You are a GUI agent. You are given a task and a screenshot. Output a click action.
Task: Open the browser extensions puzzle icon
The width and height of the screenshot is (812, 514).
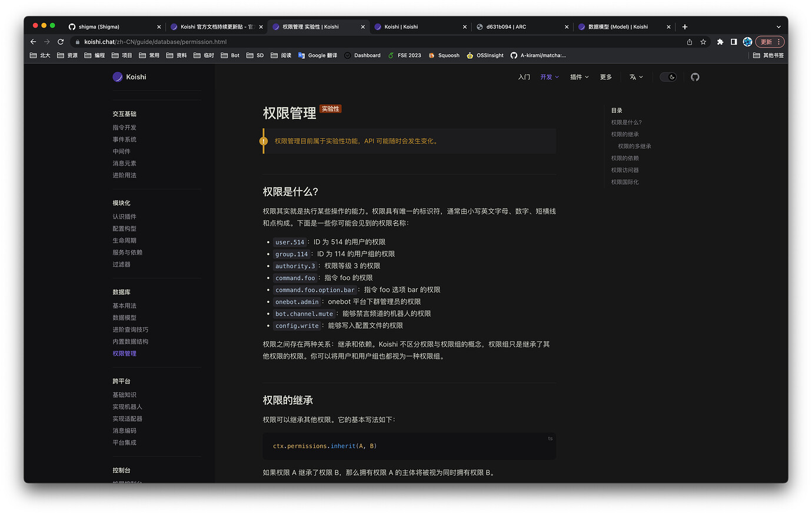(x=720, y=42)
